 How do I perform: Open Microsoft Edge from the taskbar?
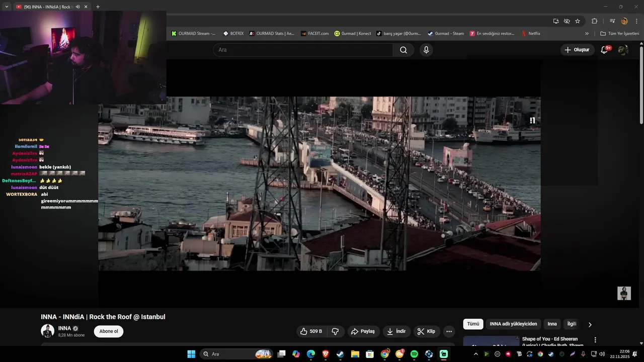coord(311,354)
